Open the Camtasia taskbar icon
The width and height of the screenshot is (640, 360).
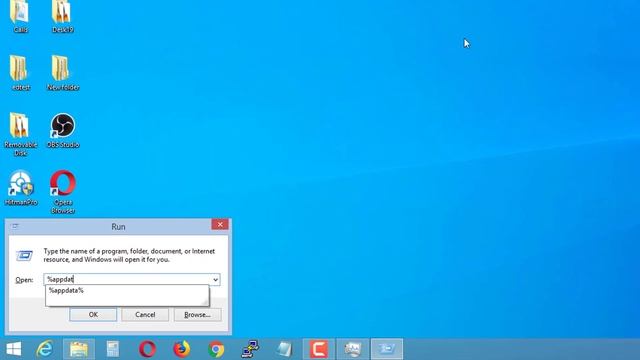pyautogui.click(x=319, y=349)
